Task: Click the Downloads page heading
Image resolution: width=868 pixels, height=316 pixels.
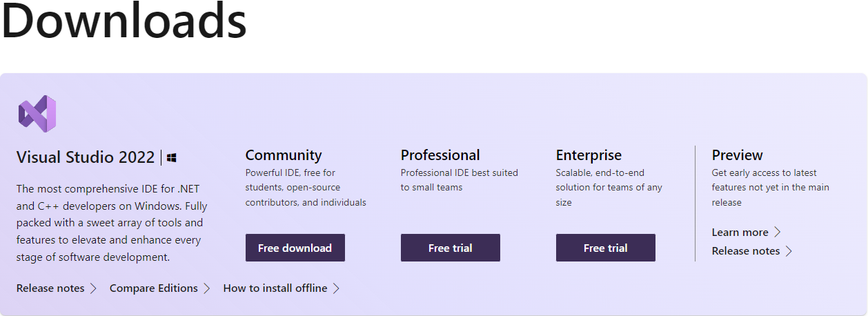Action: tap(124, 21)
